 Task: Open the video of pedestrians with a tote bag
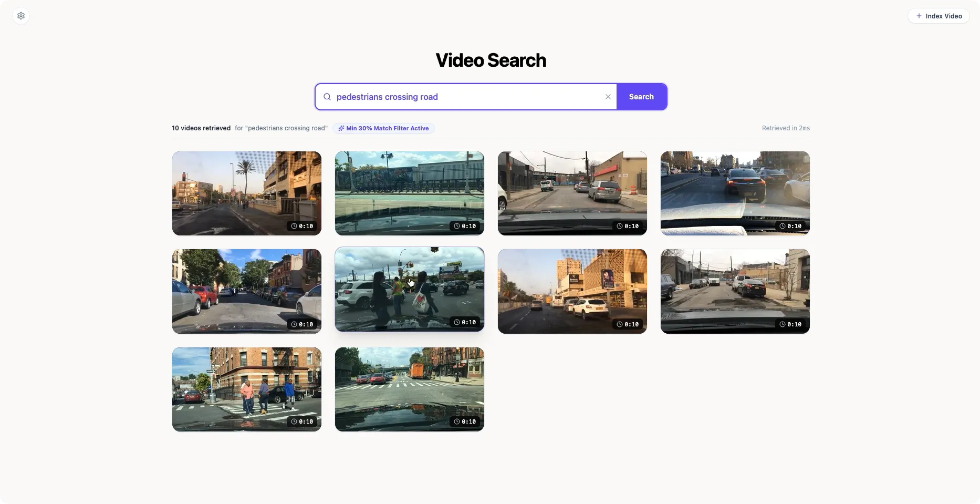pos(410,289)
